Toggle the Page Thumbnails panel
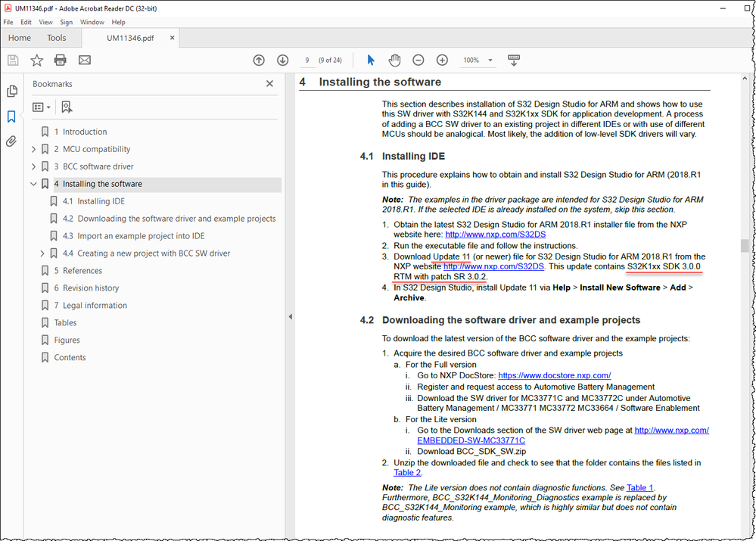The image size is (756, 541). [11, 90]
